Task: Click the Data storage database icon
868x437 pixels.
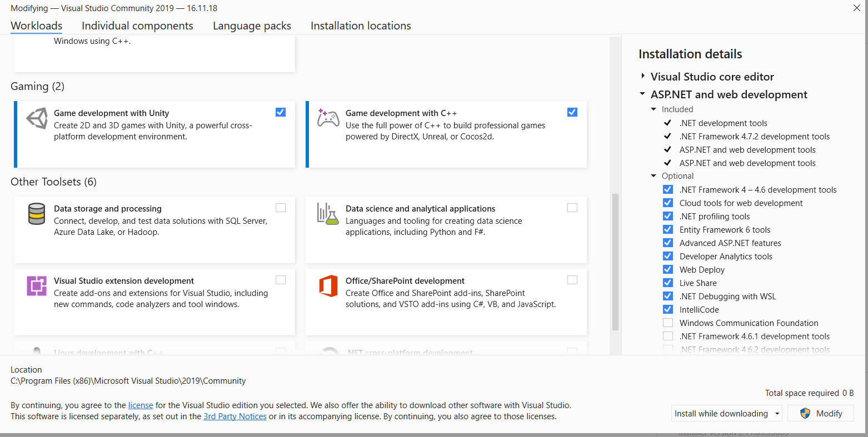Action: pos(37,214)
